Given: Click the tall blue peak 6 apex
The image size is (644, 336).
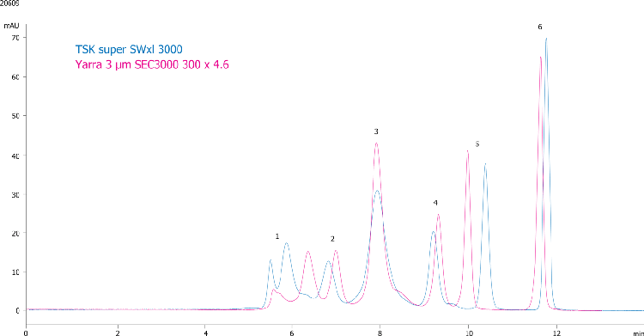Looking at the screenshot, I should click(546, 39).
